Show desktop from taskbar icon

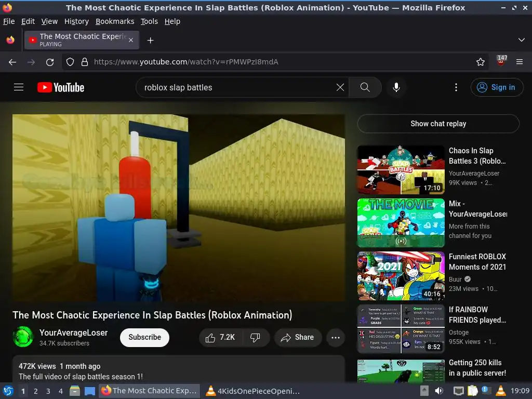[90, 391]
